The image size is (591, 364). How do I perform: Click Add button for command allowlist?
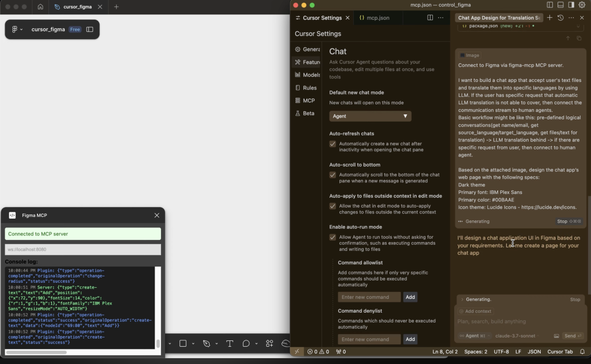[410, 297]
